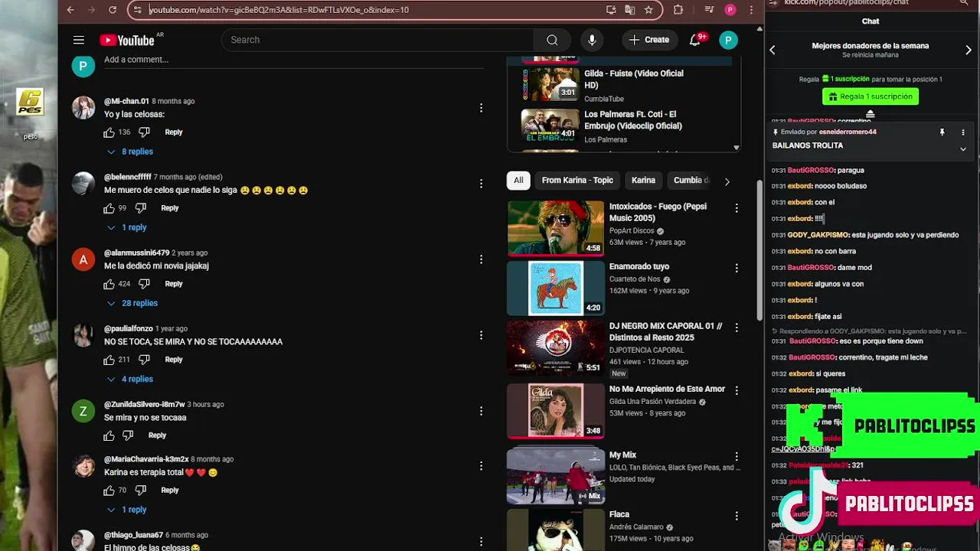This screenshot has height=551, width=980.
Task: Click the YouTube search input field
Action: tap(377, 40)
